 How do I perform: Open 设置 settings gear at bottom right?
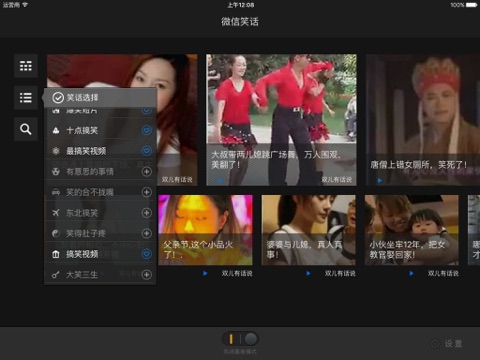click(x=446, y=344)
